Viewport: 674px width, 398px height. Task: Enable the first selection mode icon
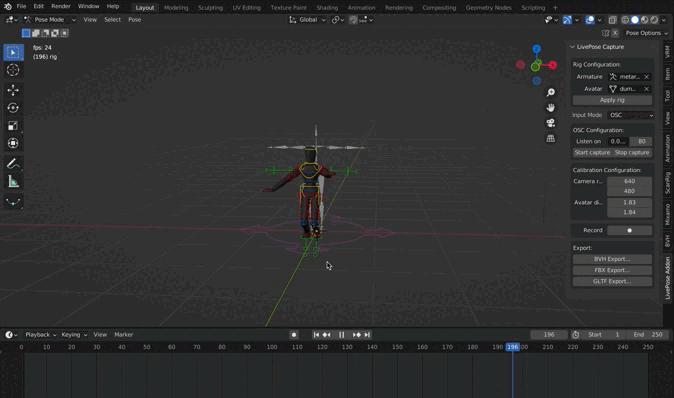coord(26,33)
